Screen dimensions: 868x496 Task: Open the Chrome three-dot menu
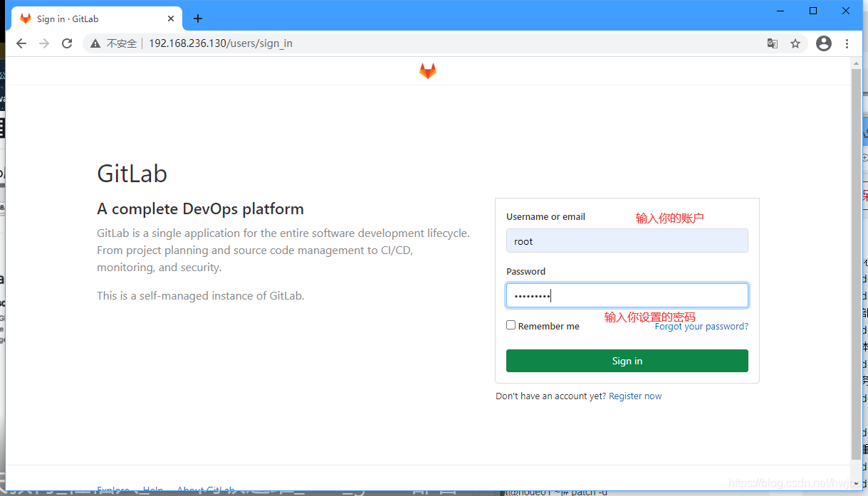coord(847,43)
